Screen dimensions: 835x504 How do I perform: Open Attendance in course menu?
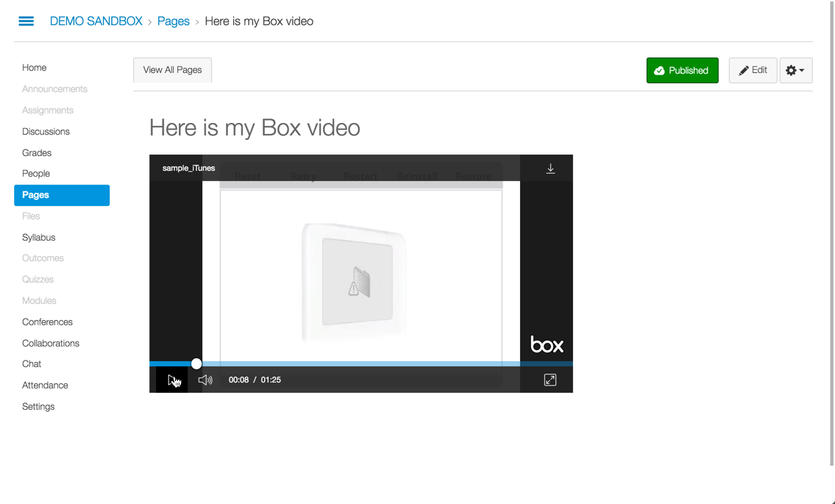[45, 386]
